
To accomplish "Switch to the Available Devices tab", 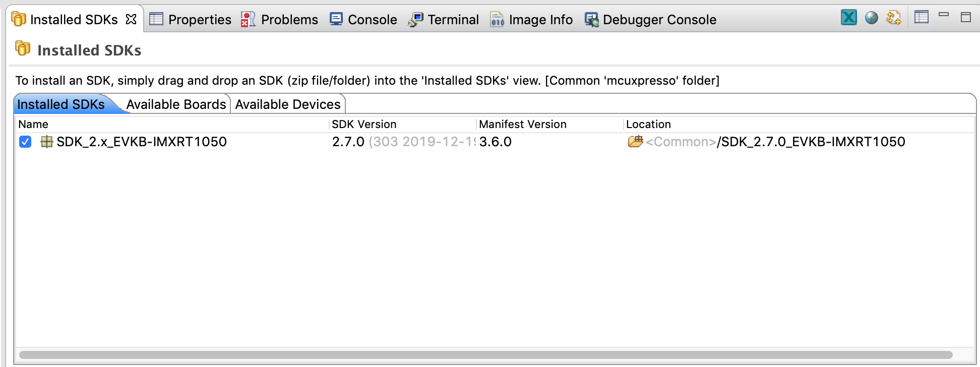I will pos(287,104).
